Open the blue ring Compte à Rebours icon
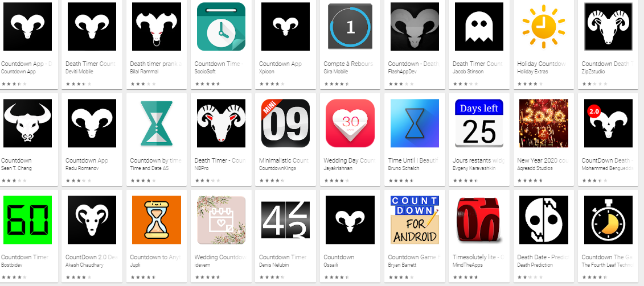The height and width of the screenshot is (286, 644). [x=350, y=27]
